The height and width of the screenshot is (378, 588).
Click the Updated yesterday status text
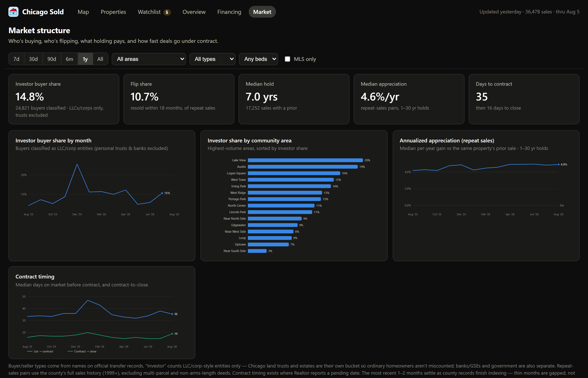[x=529, y=12]
